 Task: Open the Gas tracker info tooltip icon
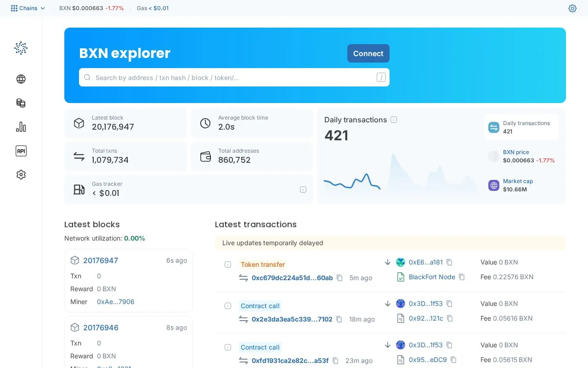click(303, 190)
